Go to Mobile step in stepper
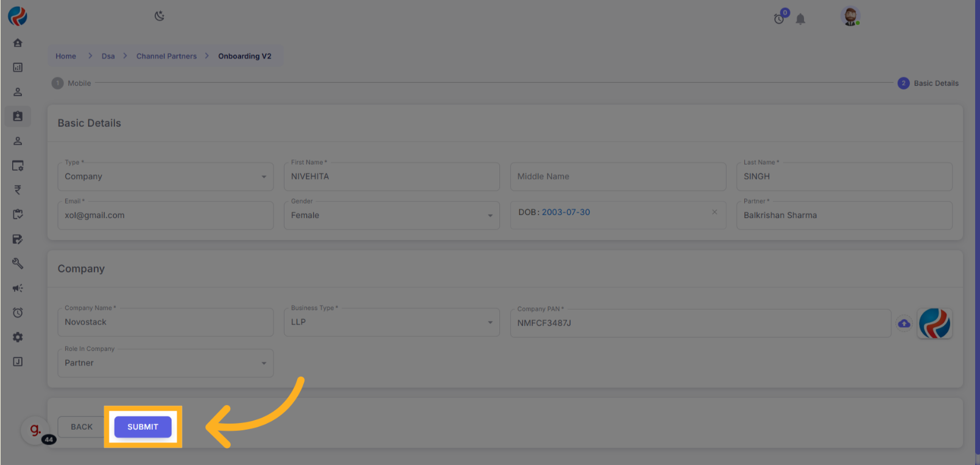Screen dimensions: 980x465 pyautogui.click(x=72, y=83)
